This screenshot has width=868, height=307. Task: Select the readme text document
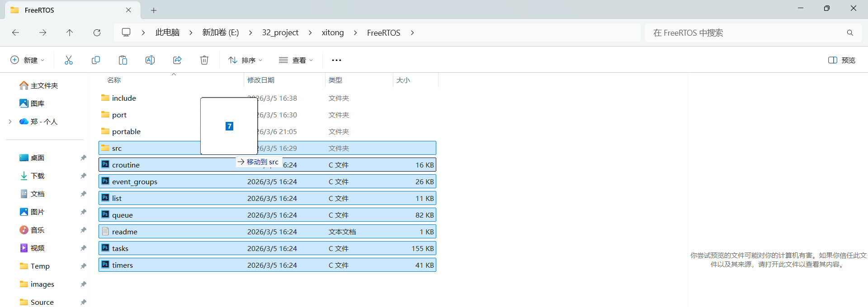[x=267, y=232]
